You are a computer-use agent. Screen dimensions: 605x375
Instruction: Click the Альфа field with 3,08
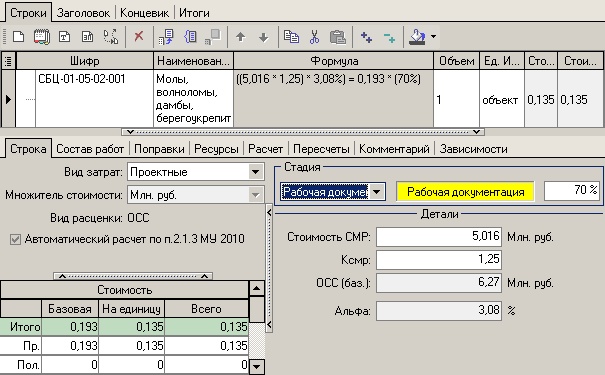tap(439, 311)
